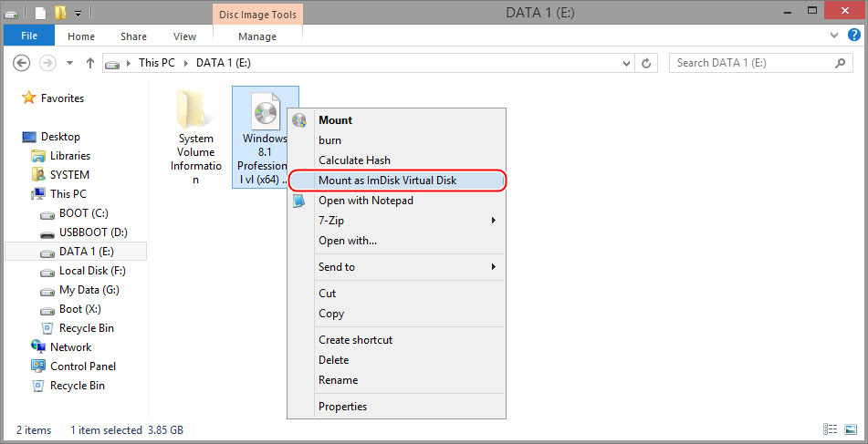
Task: Click DATA 1 (E:) in address breadcrumb
Action: pyautogui.click(x=223, y=63)
